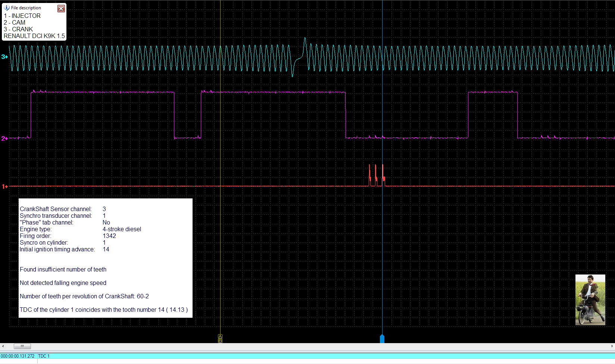Screen dimensions: 615x364
Task: Click the blue time marker handle
Action: tap(382, 339)
